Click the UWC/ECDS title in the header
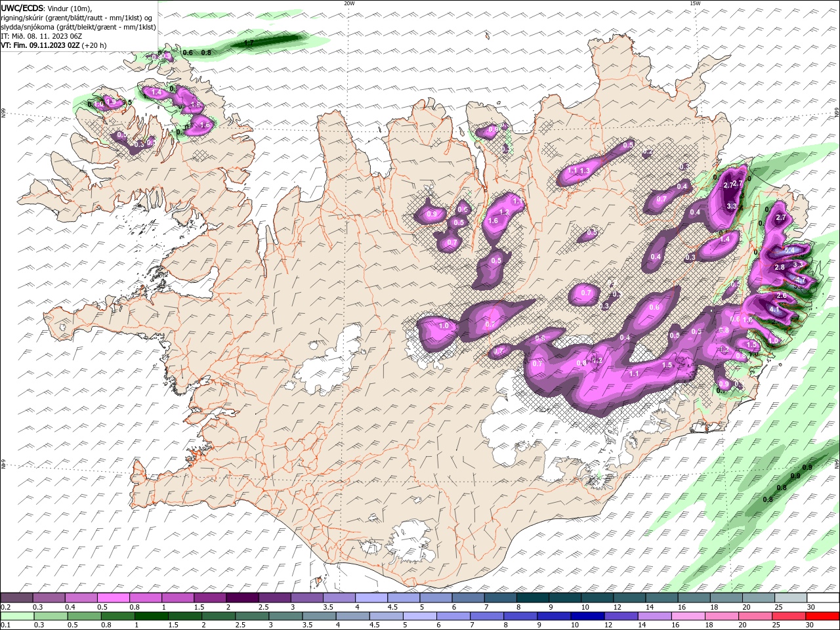Viewport: 840px width, 630px height. 22,8
